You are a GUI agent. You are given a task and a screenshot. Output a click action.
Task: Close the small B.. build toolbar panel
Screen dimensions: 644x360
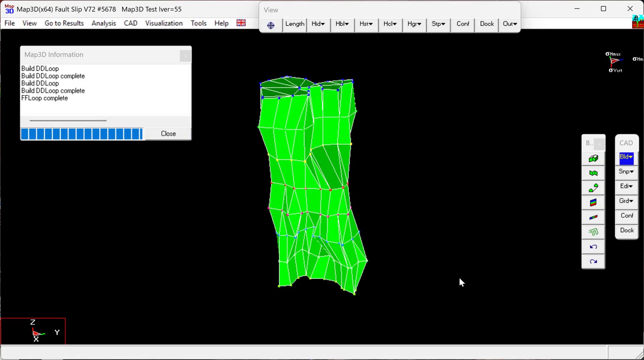coord(599,144)
